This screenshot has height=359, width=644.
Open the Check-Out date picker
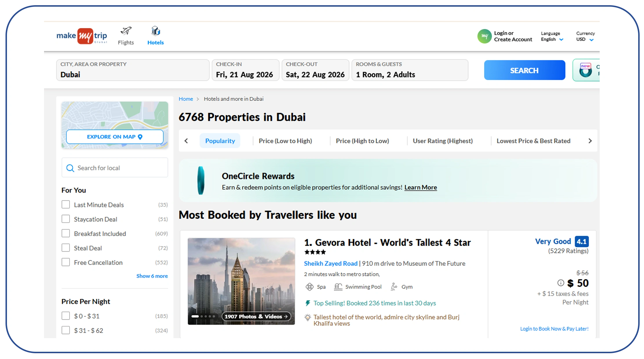tap(315, 70)
